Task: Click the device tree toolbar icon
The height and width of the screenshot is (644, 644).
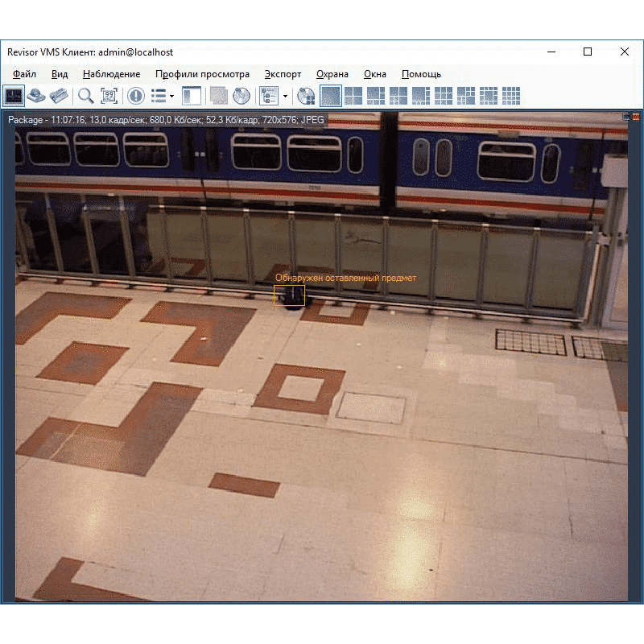Action: pyautogui.click(x=269, y=96)
